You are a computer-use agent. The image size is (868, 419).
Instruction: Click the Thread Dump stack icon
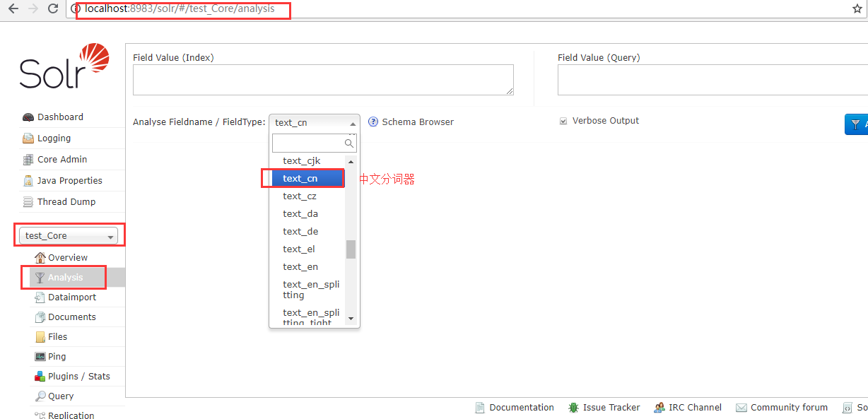28,202
